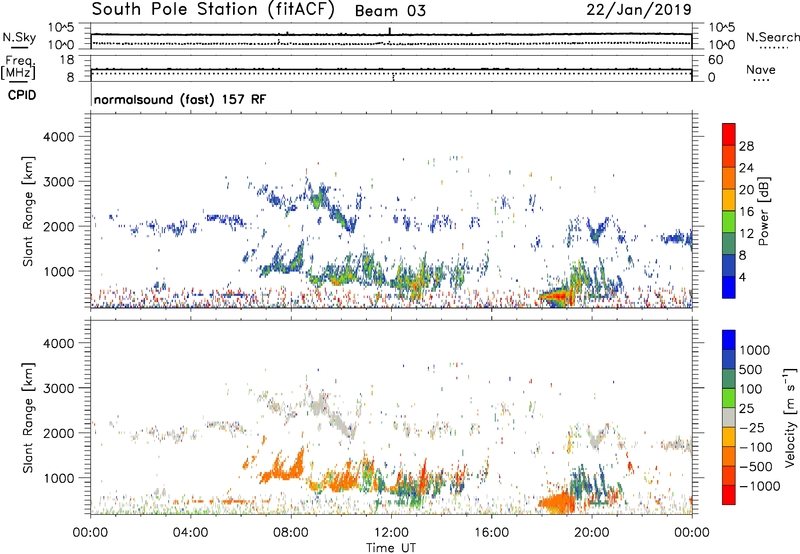Viewport: 800px width, 554px height.
Task: Click 'Slant Range [km]' label of velocity panel
Action: coord(28,418)
